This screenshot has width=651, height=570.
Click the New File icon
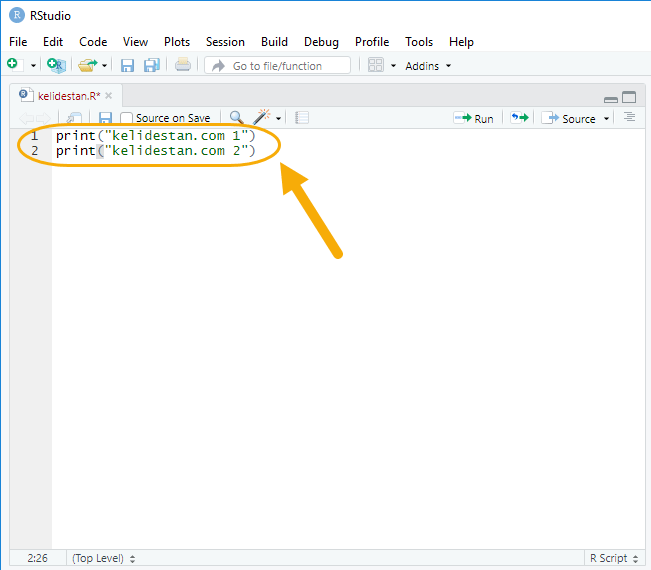(14, 65)
